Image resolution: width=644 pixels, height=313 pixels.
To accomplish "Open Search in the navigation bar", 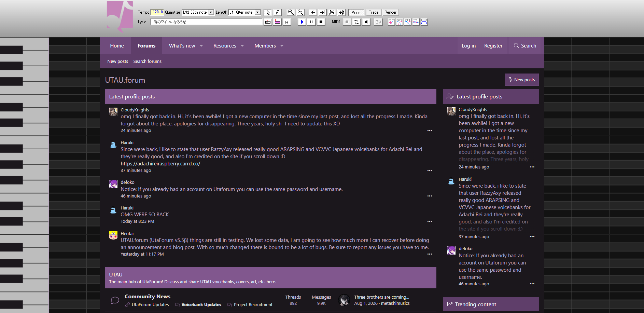I will coord(525,46).
